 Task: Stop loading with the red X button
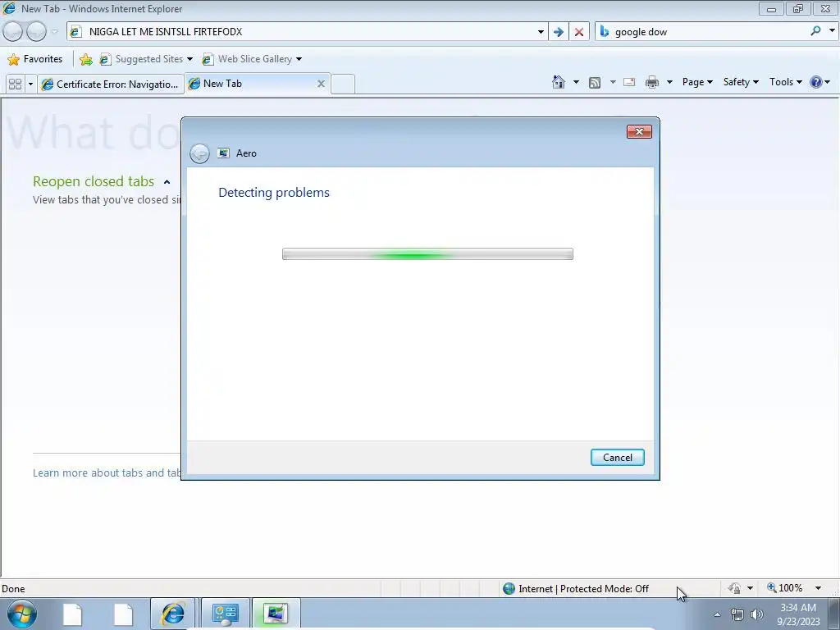click(579, 32)
